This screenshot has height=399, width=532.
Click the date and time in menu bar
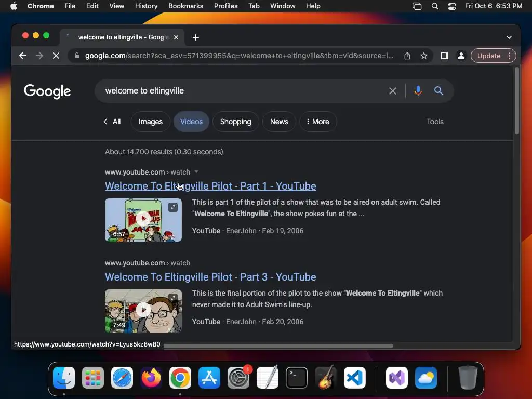[x=494, y=6]
